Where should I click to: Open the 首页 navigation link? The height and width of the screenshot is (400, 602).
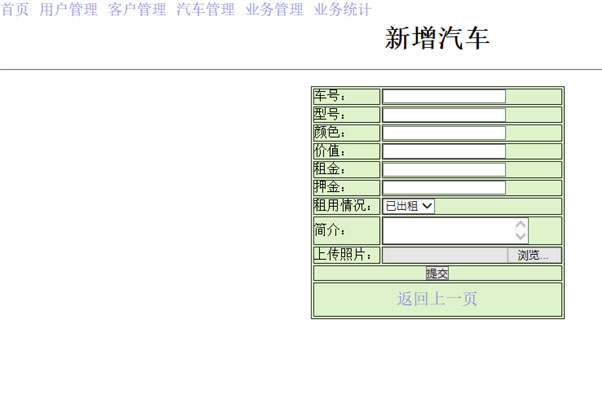click(x=15, y=10)
